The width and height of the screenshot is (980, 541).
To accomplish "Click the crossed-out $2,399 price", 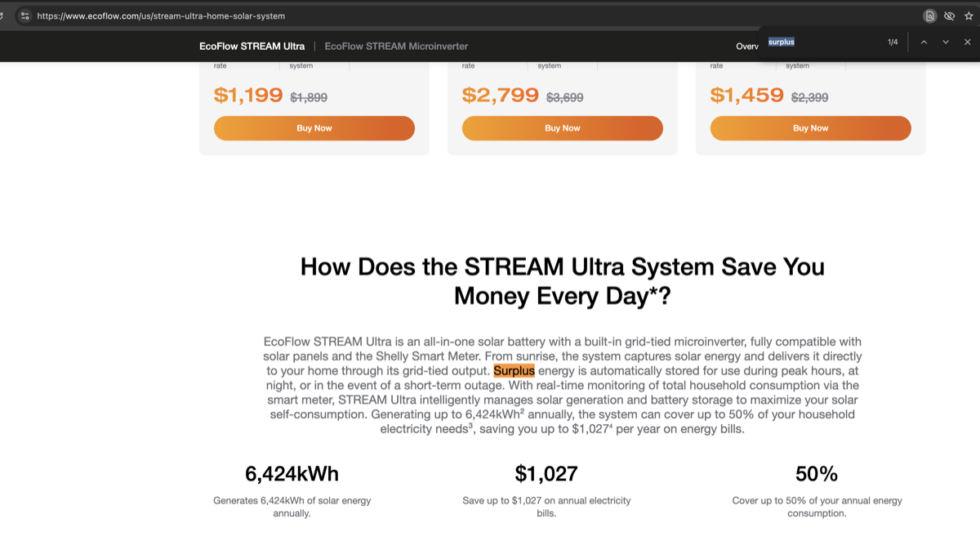I will point(810,97).
